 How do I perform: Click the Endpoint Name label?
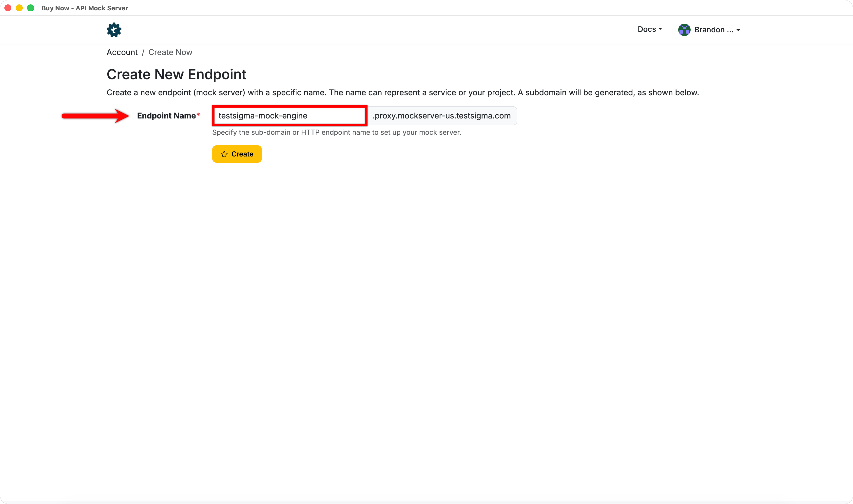coord(168,116)
